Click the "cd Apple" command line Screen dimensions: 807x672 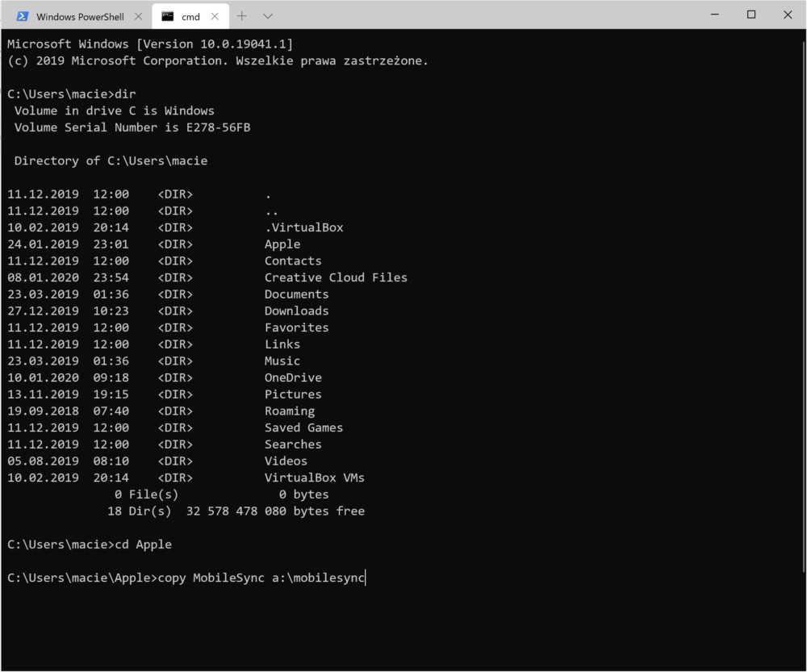point(90,545)
